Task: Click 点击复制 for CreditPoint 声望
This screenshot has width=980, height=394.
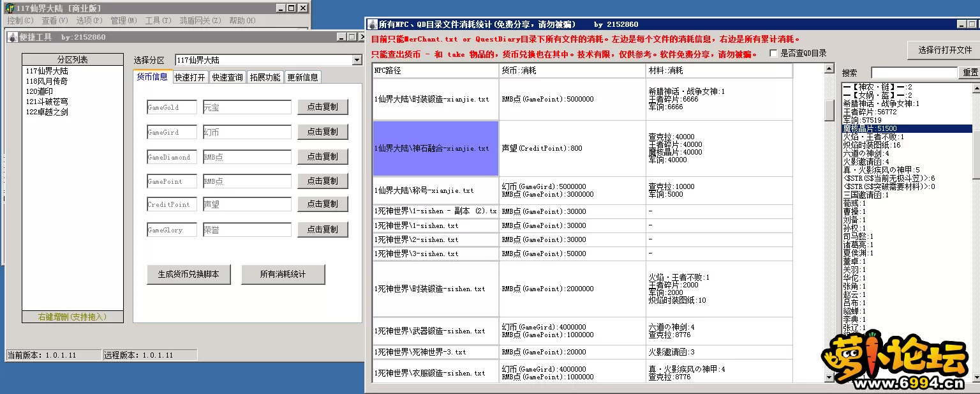Action: click(x=323, y=204)
